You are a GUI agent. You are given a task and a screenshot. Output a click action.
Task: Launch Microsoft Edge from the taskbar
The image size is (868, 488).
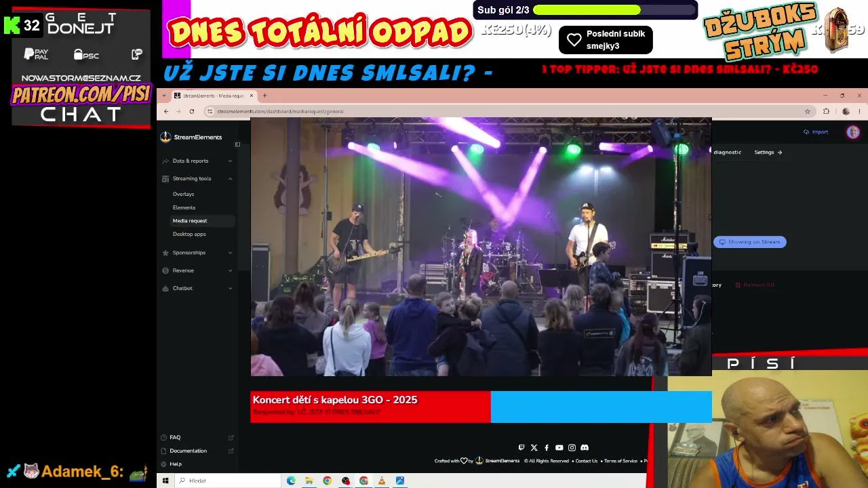click(291, 481)
